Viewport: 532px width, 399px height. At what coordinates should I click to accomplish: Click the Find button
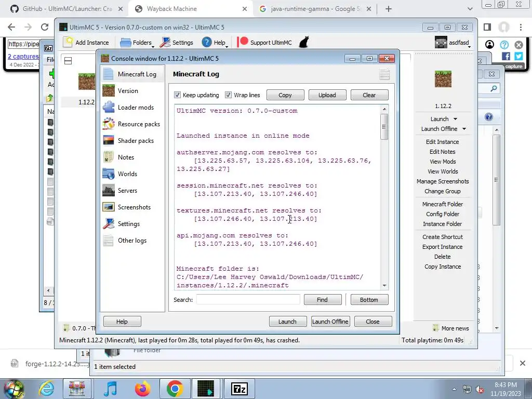(322, 300)
